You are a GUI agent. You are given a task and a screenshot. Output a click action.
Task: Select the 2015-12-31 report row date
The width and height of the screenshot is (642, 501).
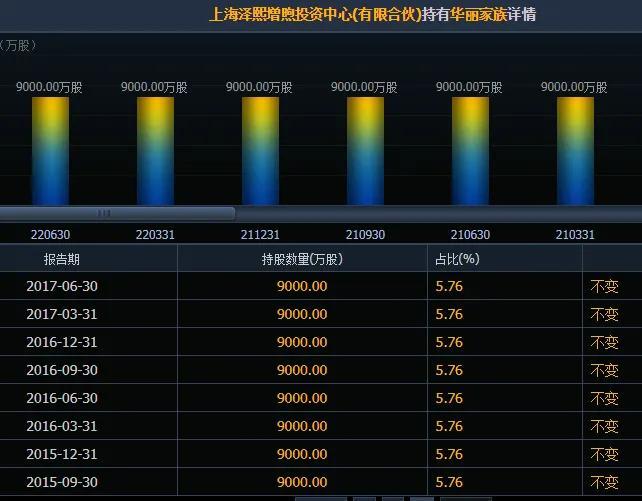click(x=62, y=454)
